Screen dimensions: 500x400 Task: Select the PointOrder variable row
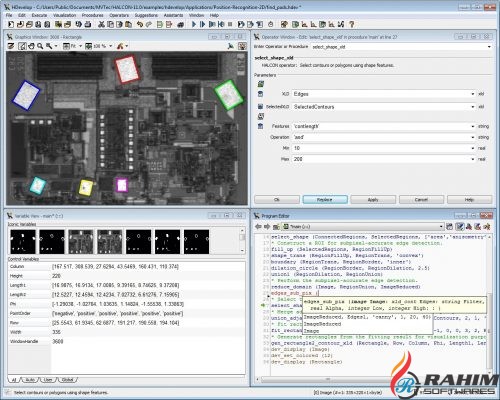tap(126, 313)
